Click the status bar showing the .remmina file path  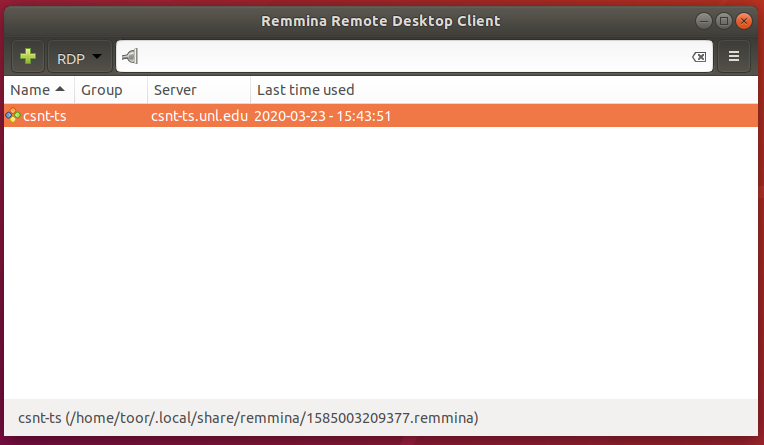point(248,416)
